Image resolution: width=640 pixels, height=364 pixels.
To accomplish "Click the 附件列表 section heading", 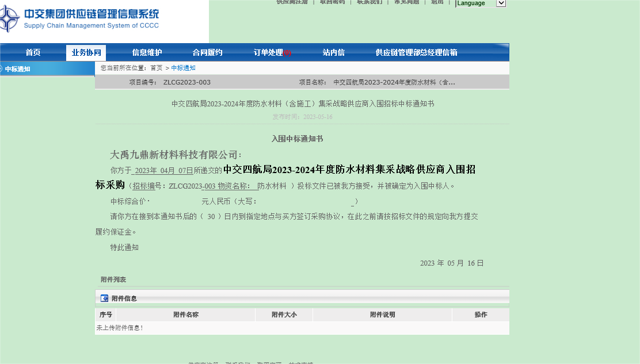I will click(113, 279).
